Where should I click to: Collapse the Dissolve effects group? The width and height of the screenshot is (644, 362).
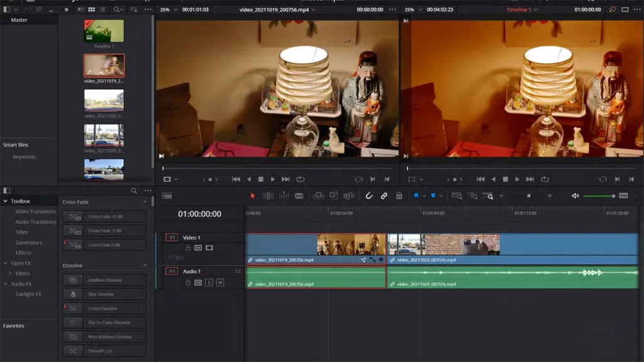click(x=145, y=266)
